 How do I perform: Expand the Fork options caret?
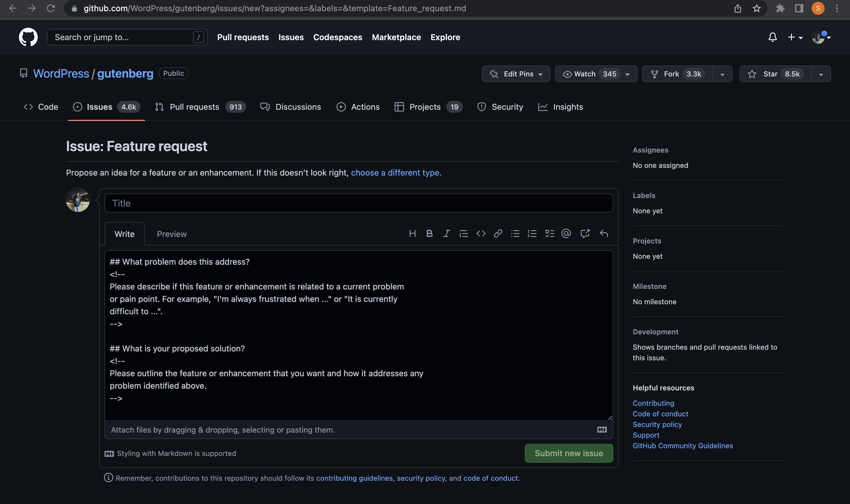(722, 74)
